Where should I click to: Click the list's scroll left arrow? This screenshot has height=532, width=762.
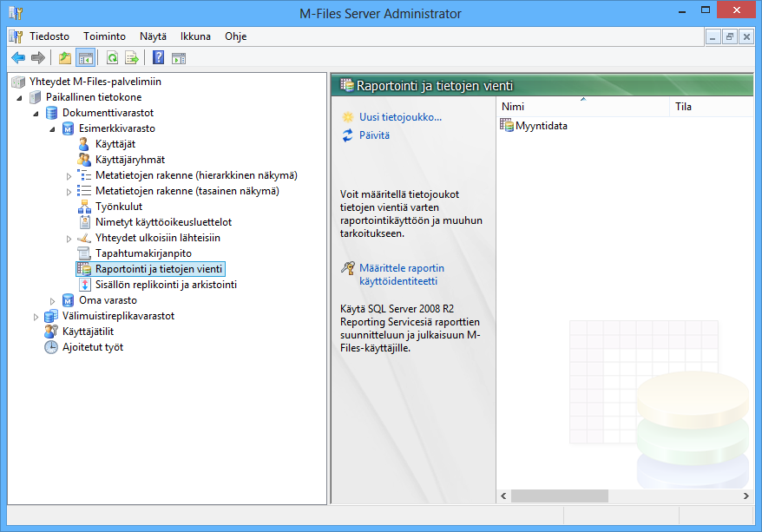(503, 496)
